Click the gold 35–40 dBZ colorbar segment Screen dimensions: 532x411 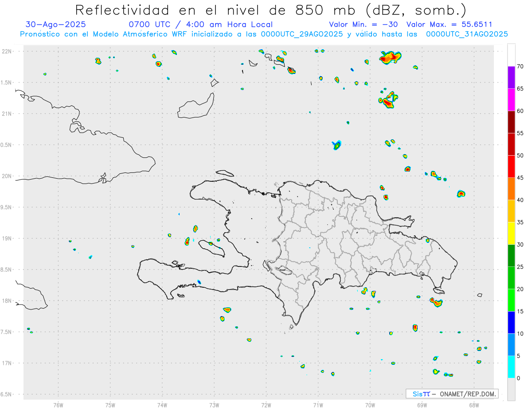coord(511,211)
